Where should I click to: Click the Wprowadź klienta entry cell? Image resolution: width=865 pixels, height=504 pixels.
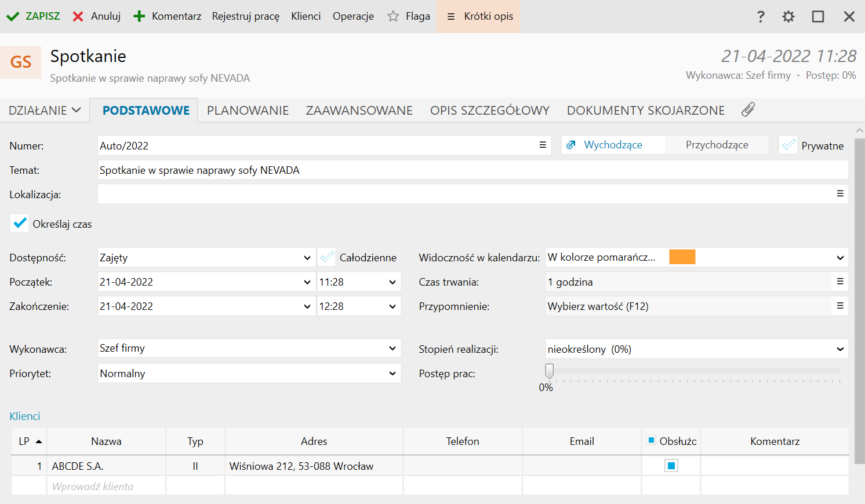106,486
